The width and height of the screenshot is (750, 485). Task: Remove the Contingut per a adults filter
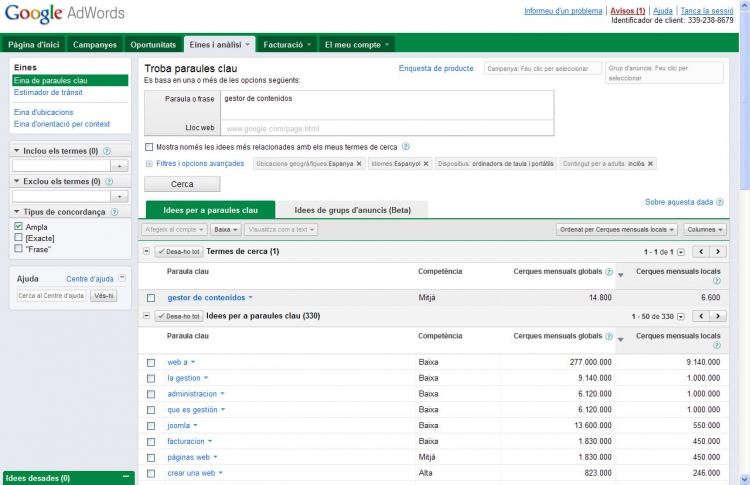pyautogui.click(x=650, y=164)
